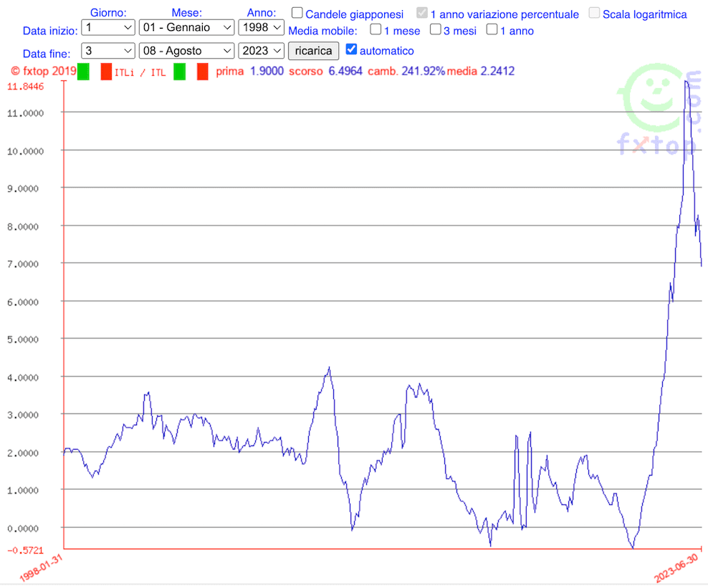
Task: Click the first red square before ITLi
Action: point(106,72)
